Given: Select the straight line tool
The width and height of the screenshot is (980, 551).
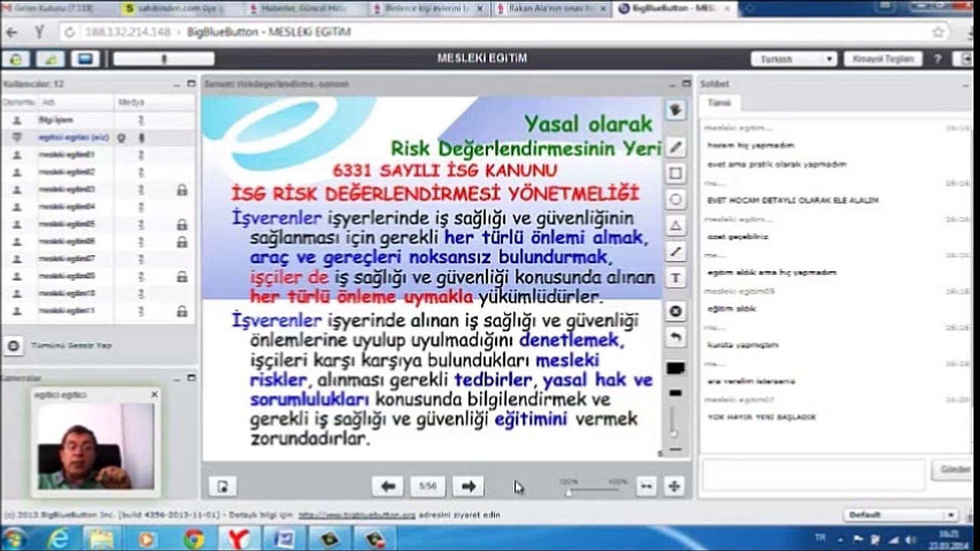Looking at the screenshot, I should tap(676, 252).
